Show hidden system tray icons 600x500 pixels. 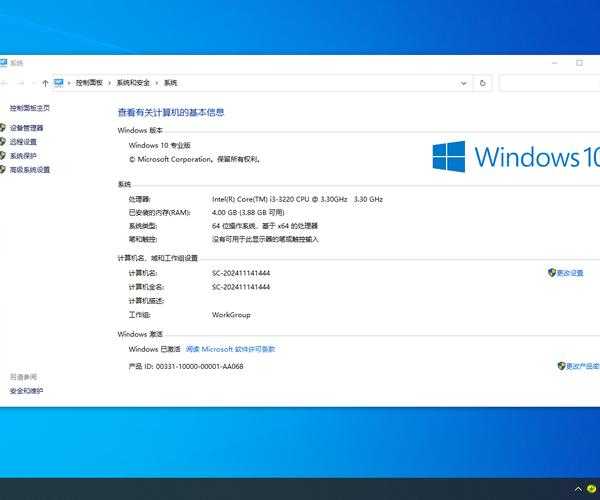coord(578,489)
